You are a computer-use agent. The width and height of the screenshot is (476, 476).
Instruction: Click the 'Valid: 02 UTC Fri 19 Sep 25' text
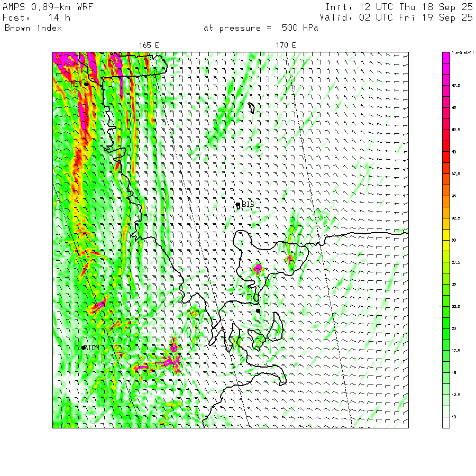pos(396,17)
